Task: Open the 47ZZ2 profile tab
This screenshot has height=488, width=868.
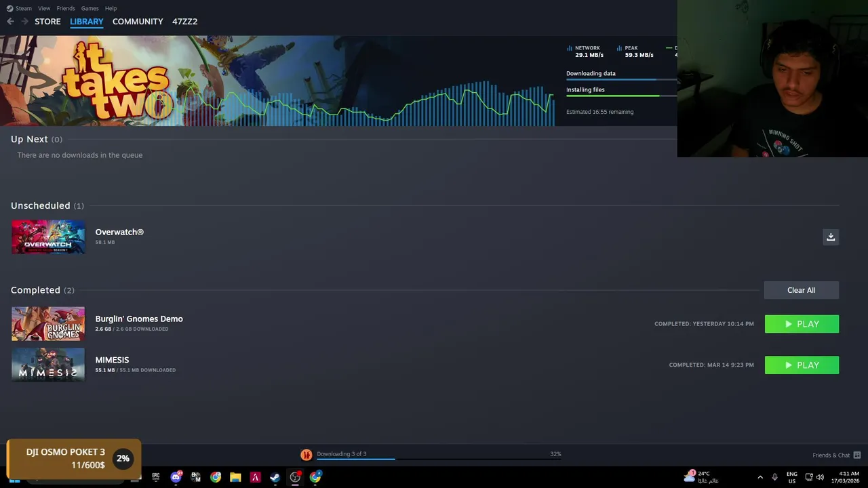Action: pos(184,22)
